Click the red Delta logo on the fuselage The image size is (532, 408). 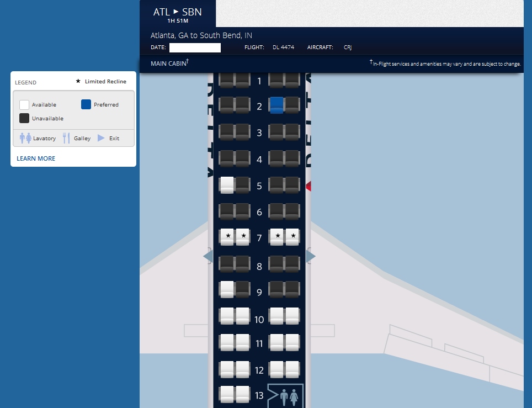tap(308, 186)
